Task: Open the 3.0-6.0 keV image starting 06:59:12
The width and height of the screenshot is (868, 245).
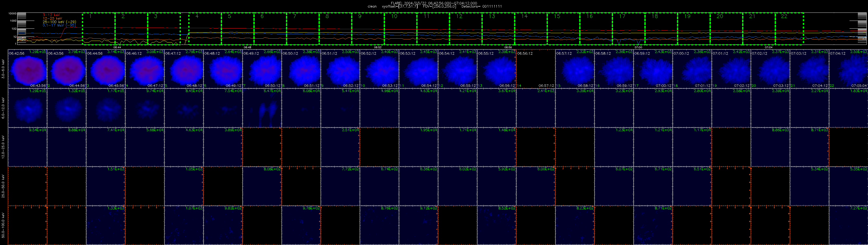Action: [653, 69]
